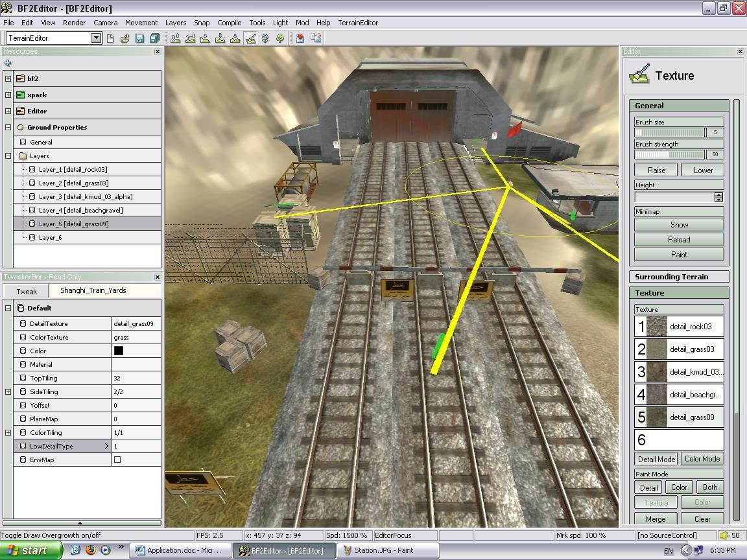747x560 pixels.
Task: Click the large Texture brush icon in Editor panel
Action: click(x=639, y=75)
